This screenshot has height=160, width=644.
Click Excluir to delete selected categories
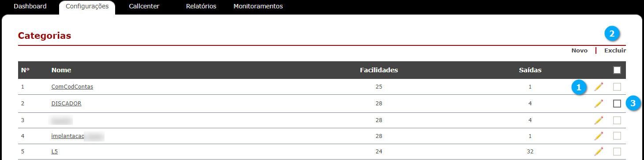(x=615, y=51)
